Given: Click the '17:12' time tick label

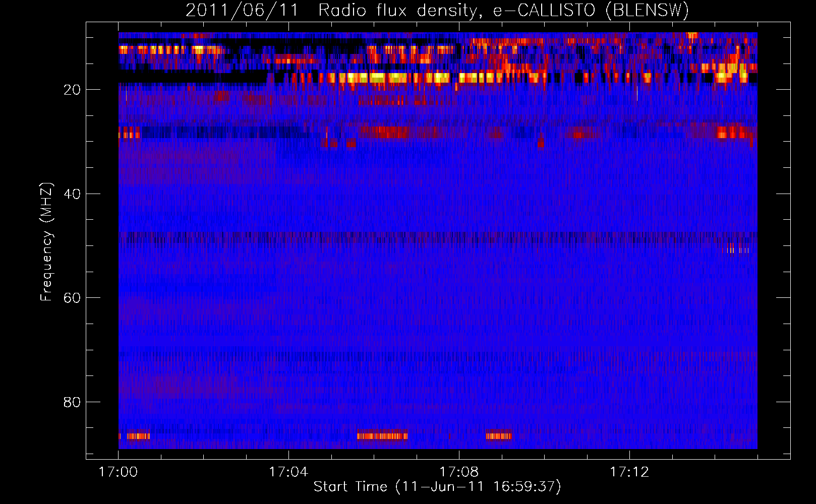Looking at the screenshot, I should [629, 472].
